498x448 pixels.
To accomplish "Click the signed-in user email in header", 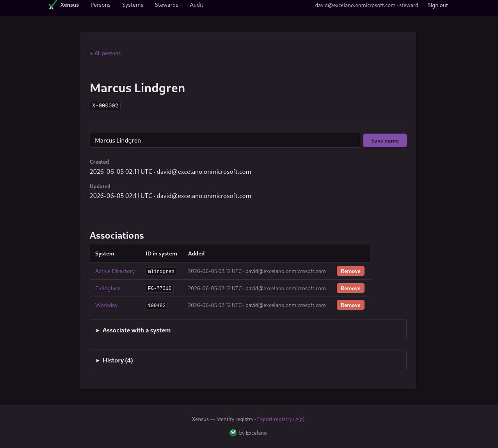I will 355,5.
